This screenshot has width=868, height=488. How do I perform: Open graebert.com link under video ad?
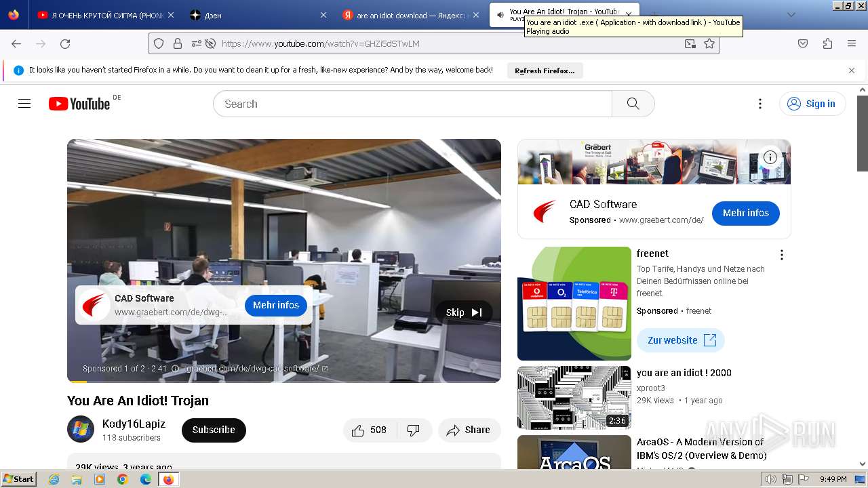pos(257,369)
